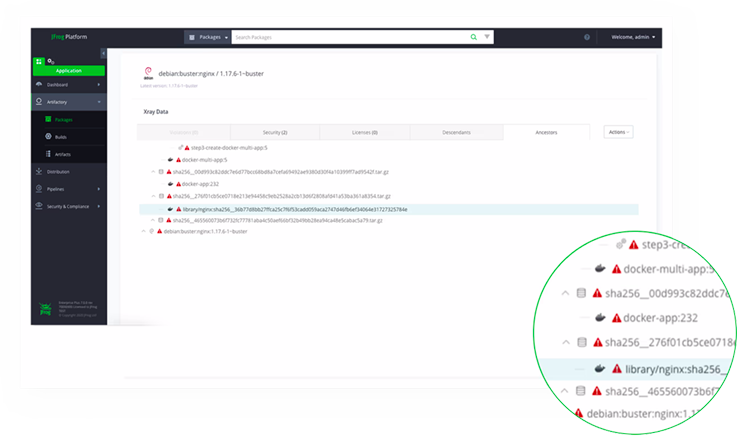Open Builds in the sidebar
This screenshot has width=737, height=436.
pos(62,137)
